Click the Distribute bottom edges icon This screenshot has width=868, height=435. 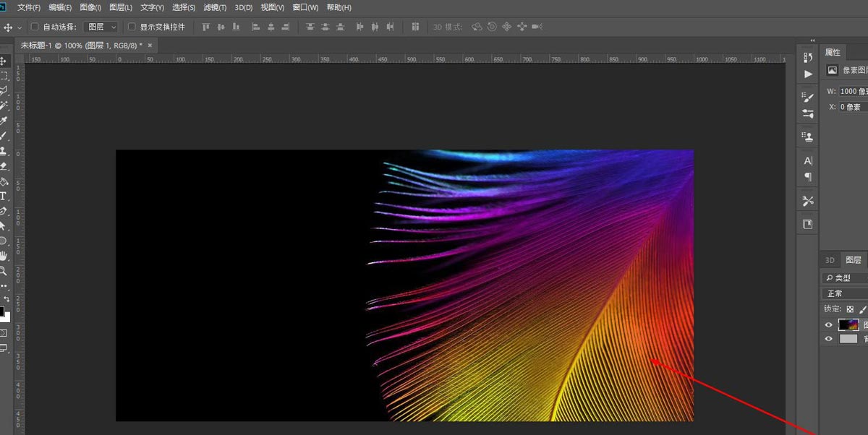(x=340, y=27)
